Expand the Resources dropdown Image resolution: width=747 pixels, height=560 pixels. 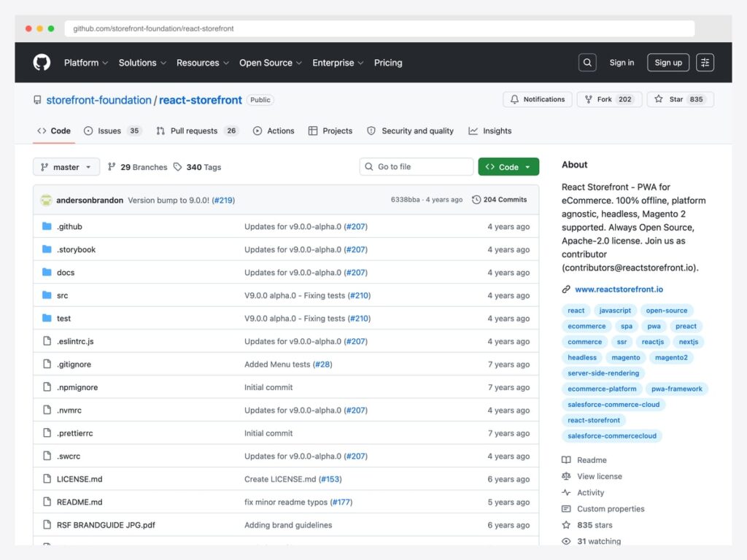point(203,63)
